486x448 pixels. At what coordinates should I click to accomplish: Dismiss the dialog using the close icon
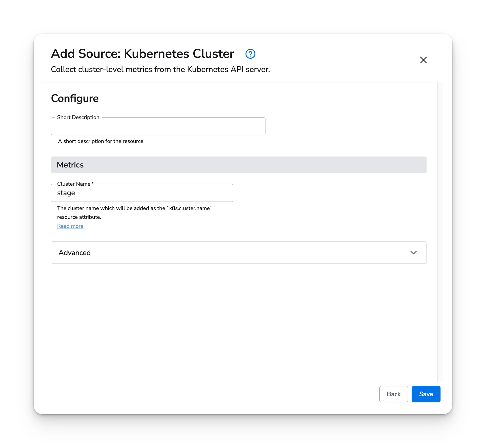tap(423, 60)
